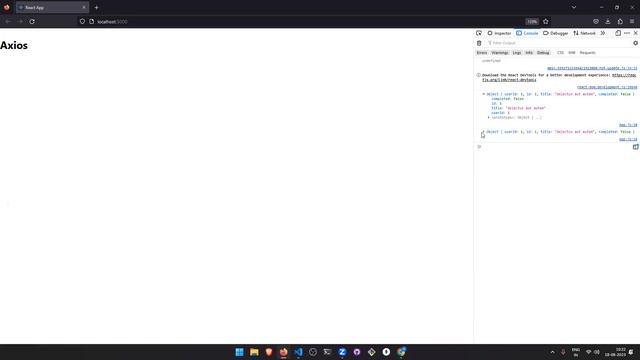Screen dimensions: 640x360
Task: Click the Axios heading text
Action: (14, 45)
